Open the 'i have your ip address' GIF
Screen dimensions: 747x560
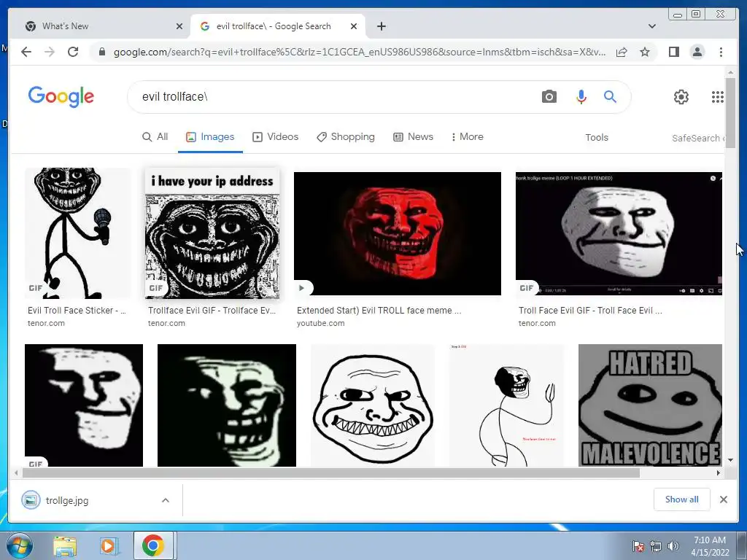coord(212,233)
